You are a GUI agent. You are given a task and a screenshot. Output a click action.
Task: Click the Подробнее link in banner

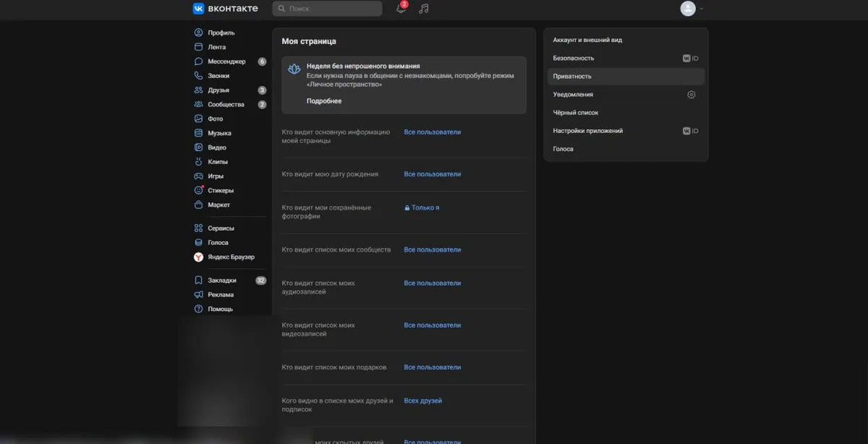pos(324,101)
